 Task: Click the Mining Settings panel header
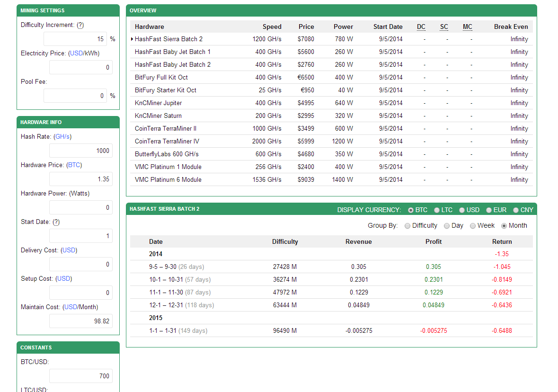tap(68, 11)
